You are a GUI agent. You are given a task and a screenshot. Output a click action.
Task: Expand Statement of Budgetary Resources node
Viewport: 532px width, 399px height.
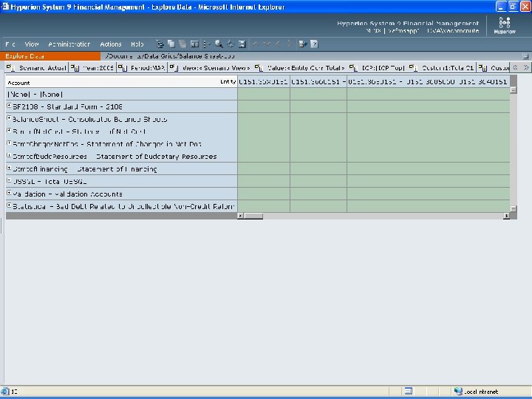pyautogui.click(x=10, y=155)
